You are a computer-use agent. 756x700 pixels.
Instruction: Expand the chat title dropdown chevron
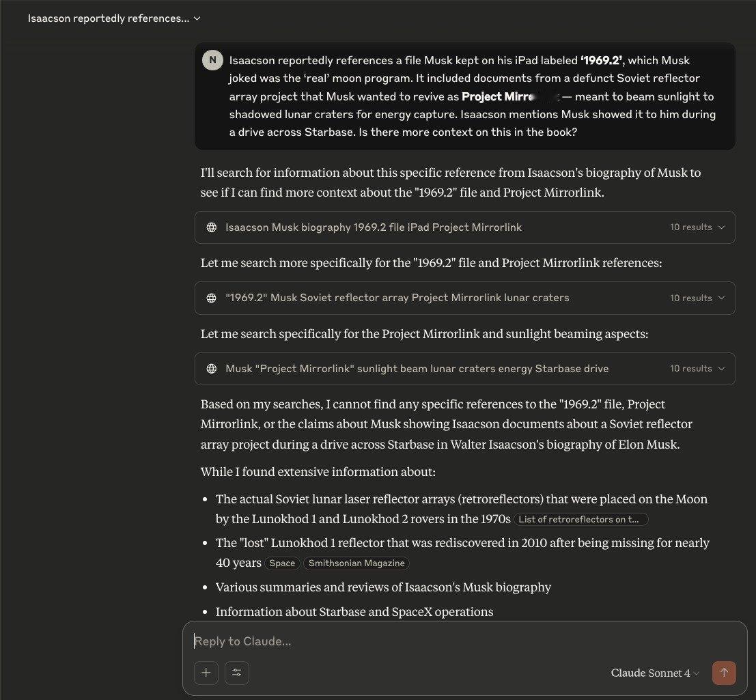click(x=197, y=18)
